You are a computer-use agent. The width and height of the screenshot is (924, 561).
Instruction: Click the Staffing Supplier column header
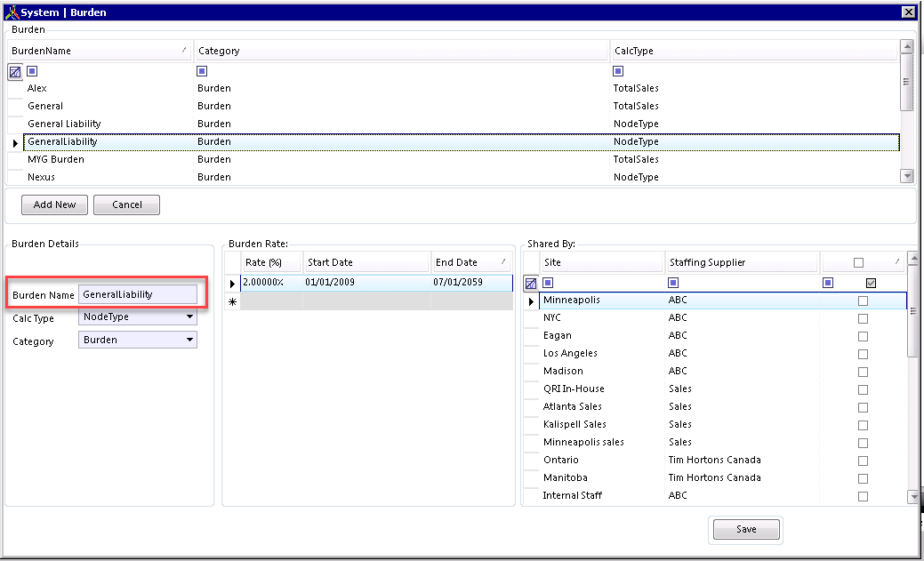tap(741, 262)
